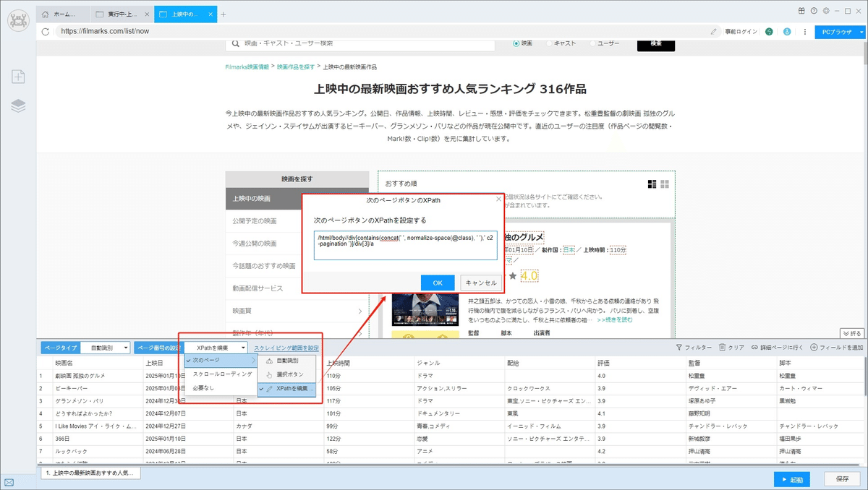Screen dimensions: 868x490
Task: Click the 映画名 column header
Action: 98,362
